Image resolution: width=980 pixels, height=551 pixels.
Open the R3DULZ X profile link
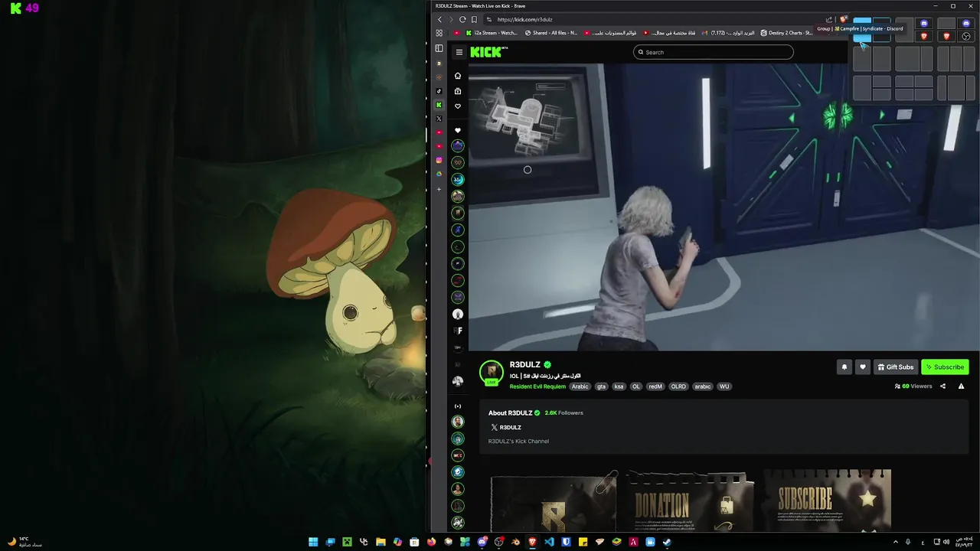[506, 428]
